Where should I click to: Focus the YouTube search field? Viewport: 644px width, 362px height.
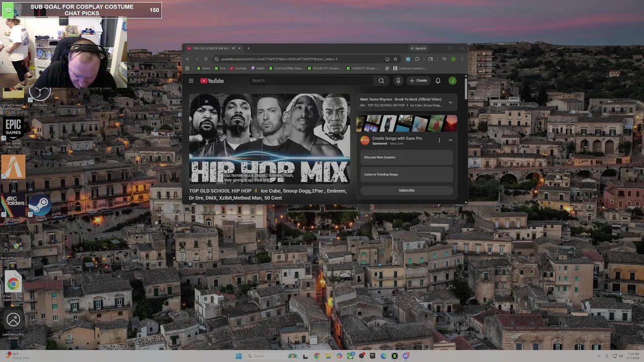[312, 80]
